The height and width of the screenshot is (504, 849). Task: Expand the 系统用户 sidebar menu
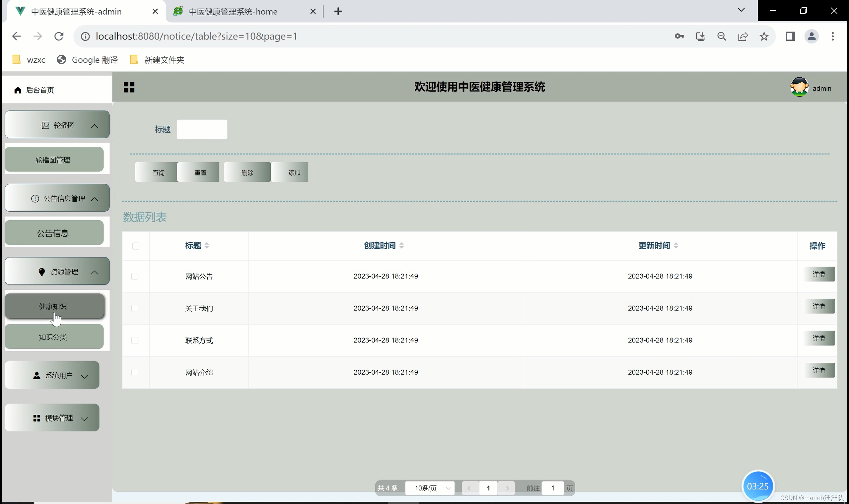point(52,375)
